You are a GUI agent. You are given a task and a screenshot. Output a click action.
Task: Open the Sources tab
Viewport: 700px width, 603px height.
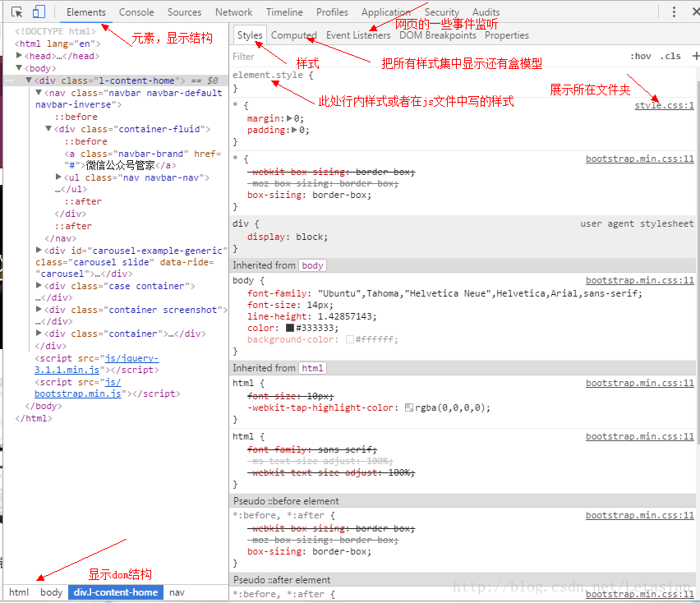point(184,12)
